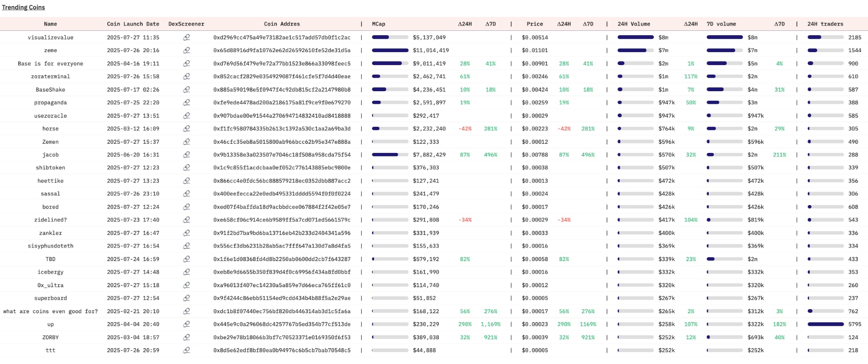Click the 24H traders column header
The height and width of the screenshot is (364, 868).
(x=825, y=24)
